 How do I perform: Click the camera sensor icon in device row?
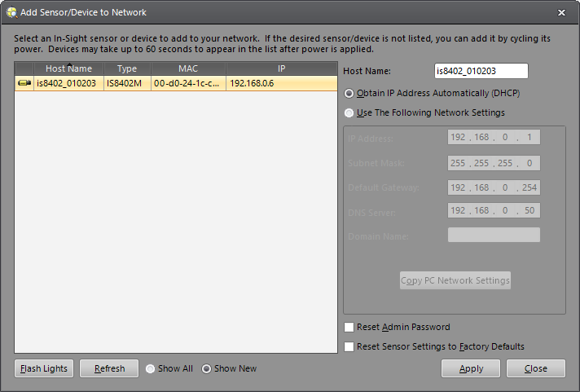click(x=24, y=83)
